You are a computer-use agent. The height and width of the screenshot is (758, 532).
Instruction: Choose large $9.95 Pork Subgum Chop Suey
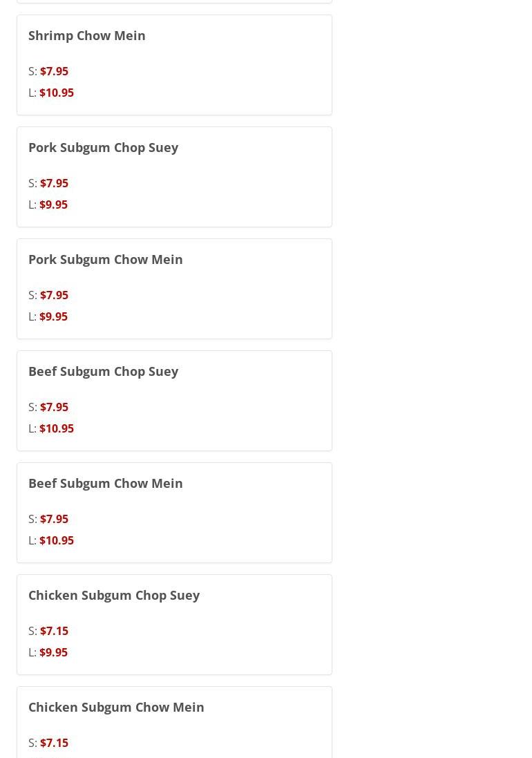click(53, 205)
